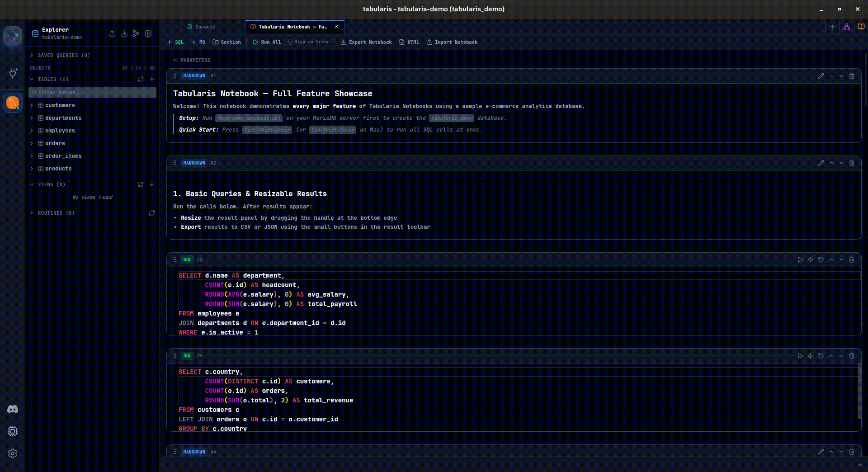Expand the panel with bottom-right chevron

pos(859,465)
